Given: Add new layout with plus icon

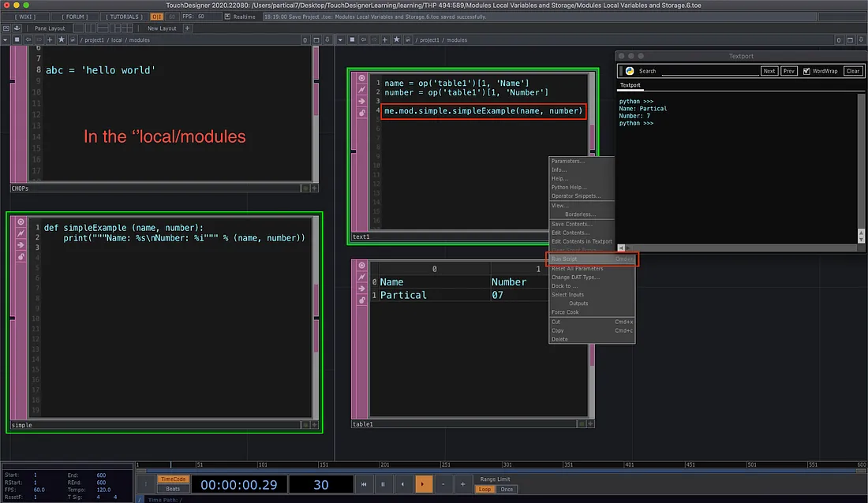Looking at the screenshot, I should coord(187,28).
